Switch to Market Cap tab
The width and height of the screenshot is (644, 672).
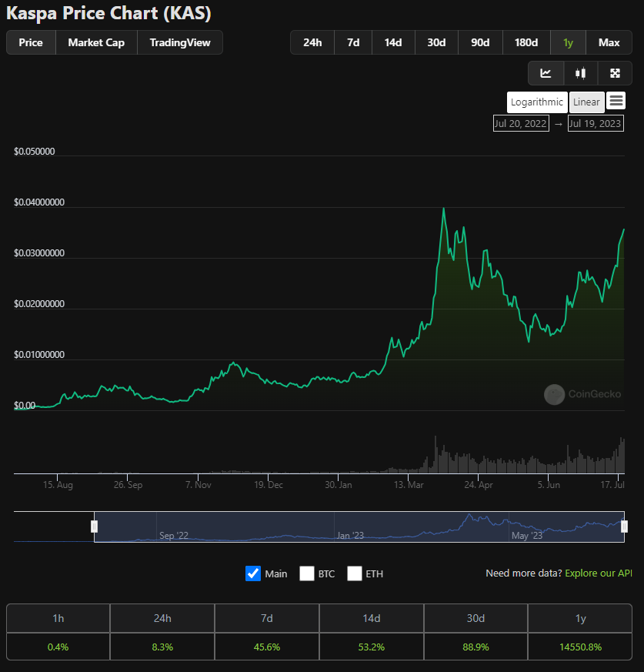96,42
